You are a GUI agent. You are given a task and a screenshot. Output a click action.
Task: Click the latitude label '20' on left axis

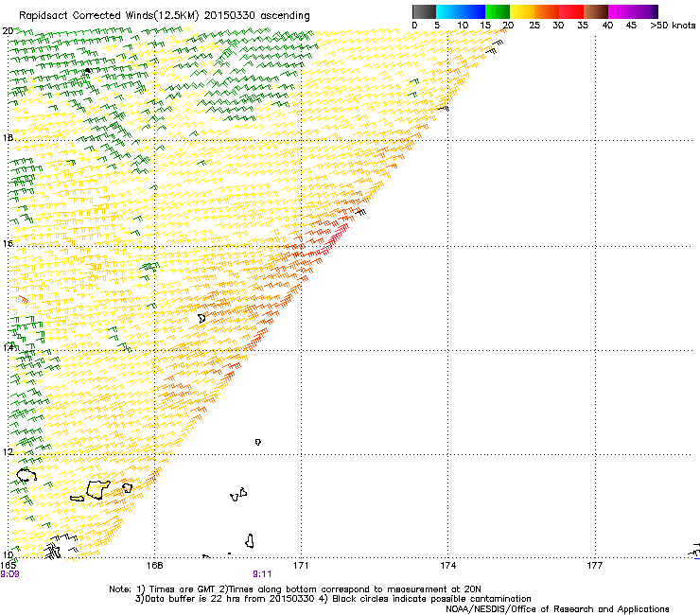tap(8, 31)
